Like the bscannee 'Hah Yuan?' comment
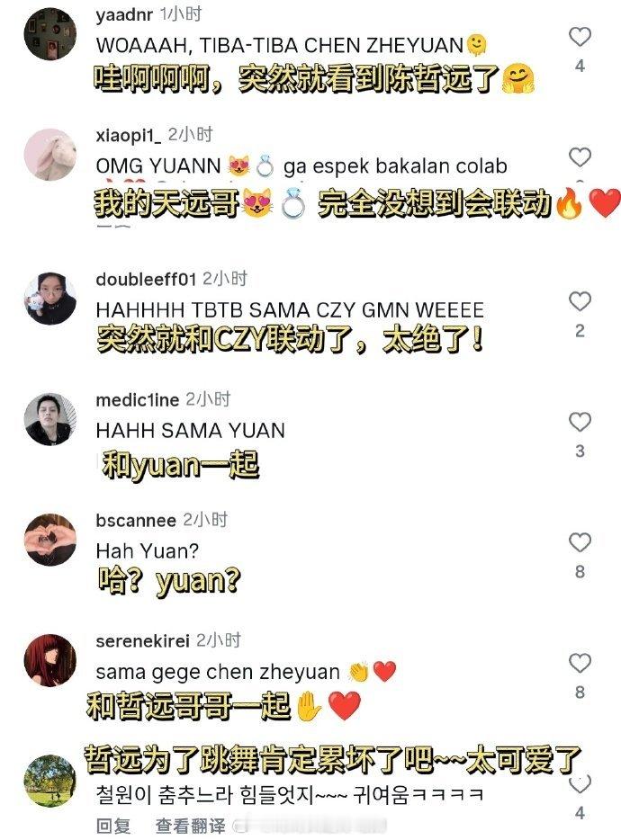Image resolution: width=621 pixels, height=840 pixels. tap(580, 542)
